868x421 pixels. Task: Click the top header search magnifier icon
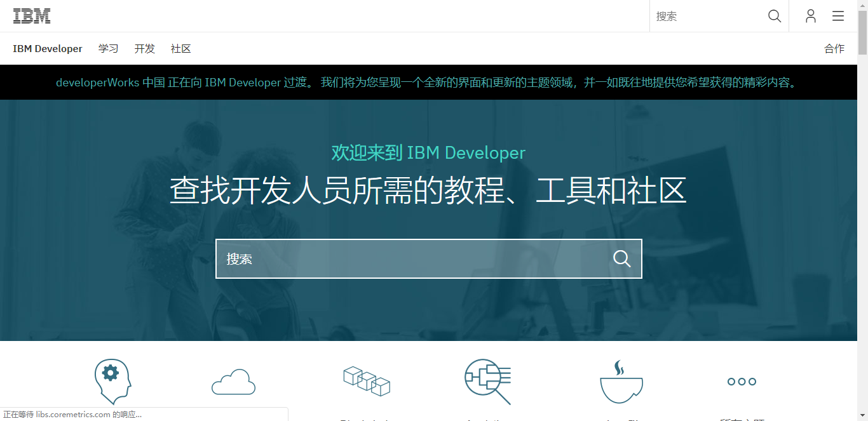[x=775, y=16]
